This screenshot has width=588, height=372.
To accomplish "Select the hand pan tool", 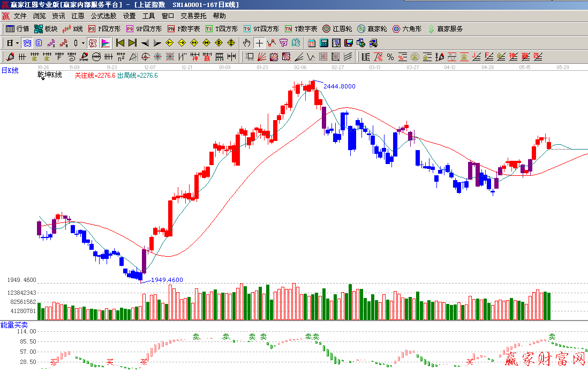I will [246, 43].
